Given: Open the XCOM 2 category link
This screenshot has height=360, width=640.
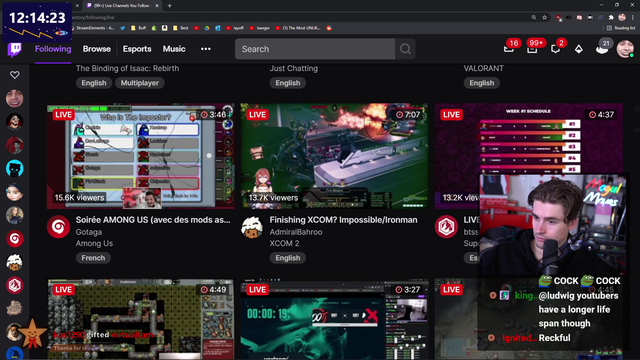Looking at the screenshot, I should point(284,243).
